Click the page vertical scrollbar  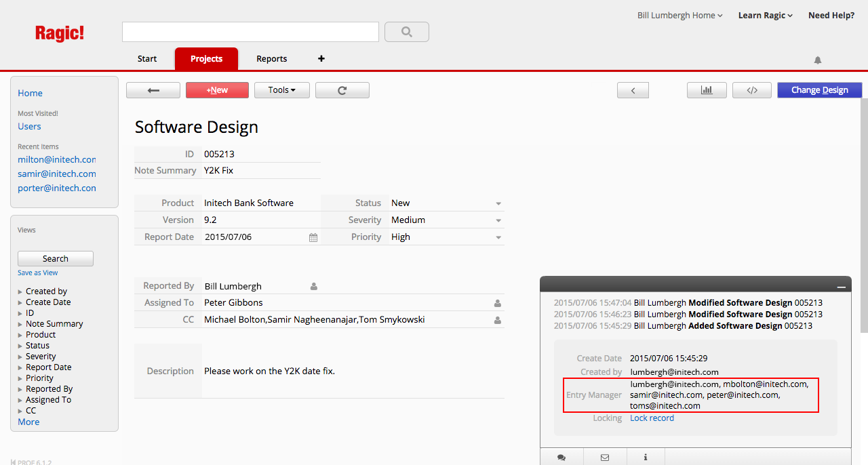pyautogui.click(x=865, y=217)
